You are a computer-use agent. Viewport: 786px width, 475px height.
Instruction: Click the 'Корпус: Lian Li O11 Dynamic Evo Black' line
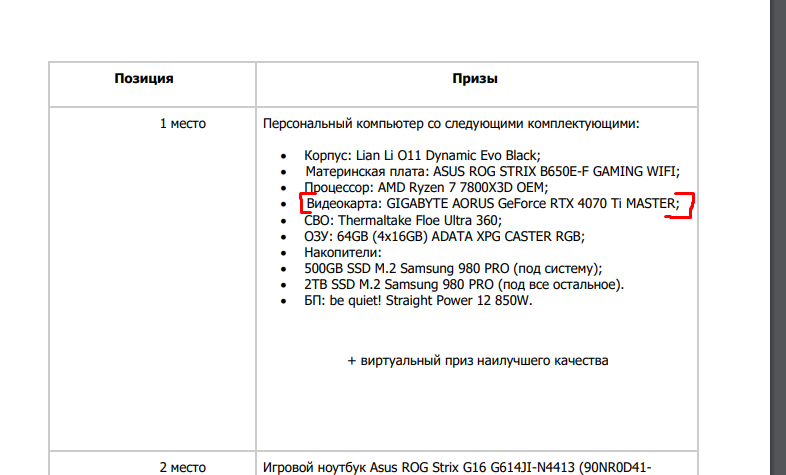click(x=422, y=156)
